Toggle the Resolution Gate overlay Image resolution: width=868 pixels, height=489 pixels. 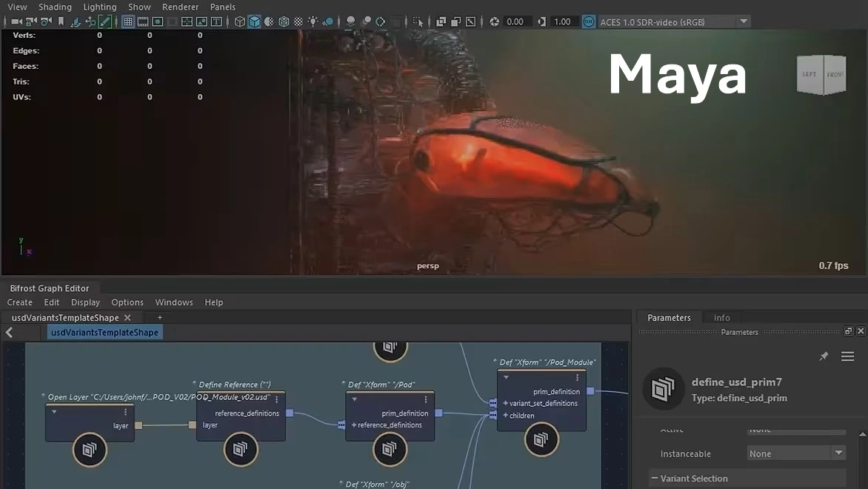coord(158,21)
